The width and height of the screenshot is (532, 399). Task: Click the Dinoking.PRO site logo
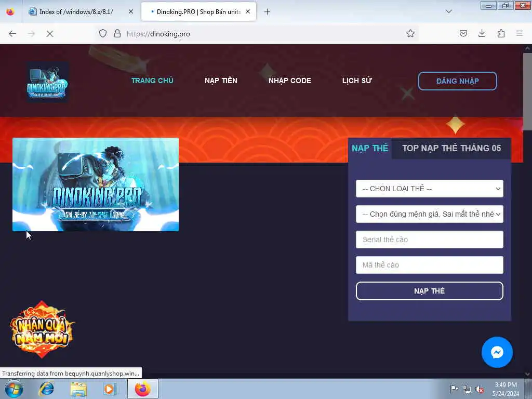(47, 83)
